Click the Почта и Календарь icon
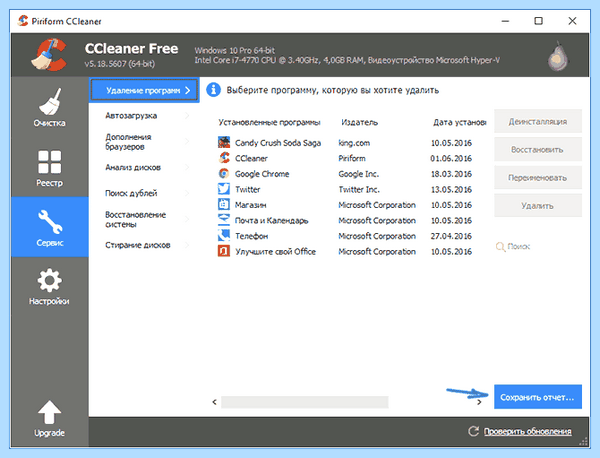The height and width of the screenshot is (458, 600). click(x=224, y=220)
